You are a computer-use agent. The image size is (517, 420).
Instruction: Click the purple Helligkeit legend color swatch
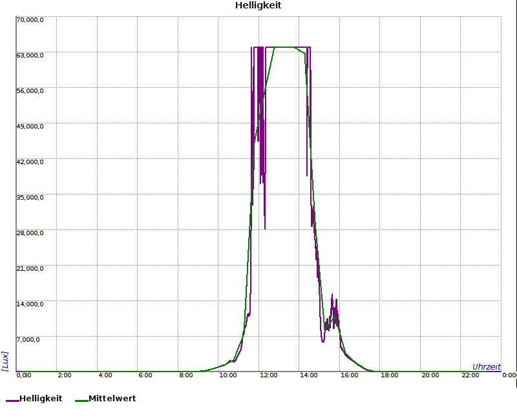[12, 400]
